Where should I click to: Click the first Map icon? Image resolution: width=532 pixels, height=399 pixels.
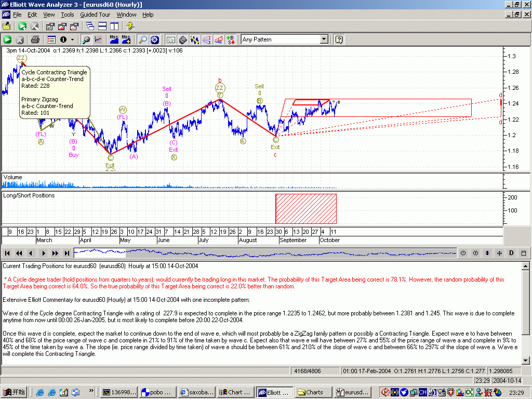coord(114,39)
